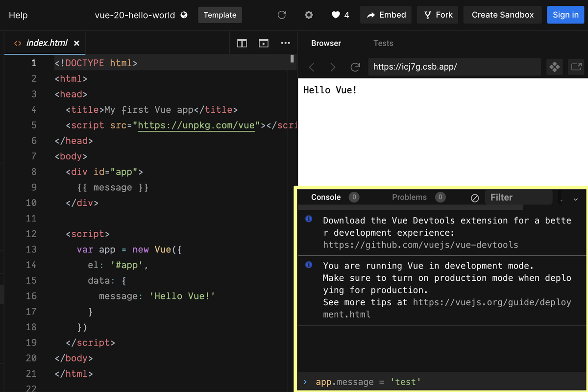The image size is (588, 392).
Task: Click the 'data: {' code line
Action: (107, 281)
